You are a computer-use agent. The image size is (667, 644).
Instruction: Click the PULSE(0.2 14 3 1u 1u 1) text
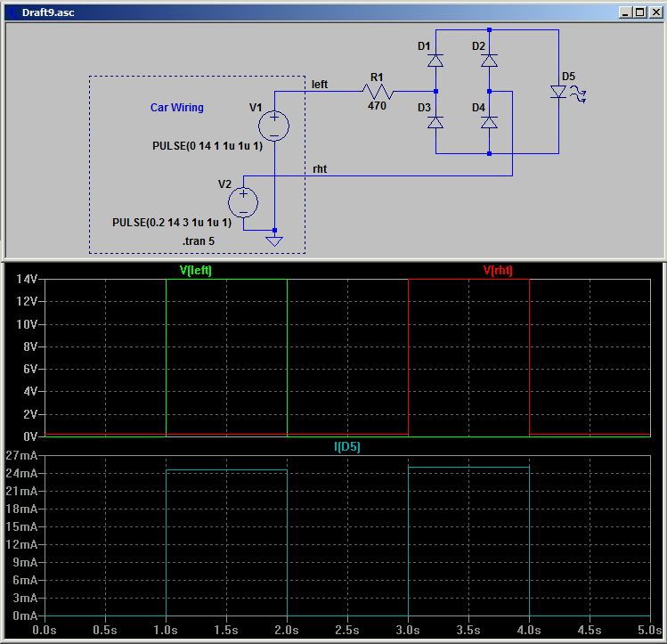click(x=172, y=223)
